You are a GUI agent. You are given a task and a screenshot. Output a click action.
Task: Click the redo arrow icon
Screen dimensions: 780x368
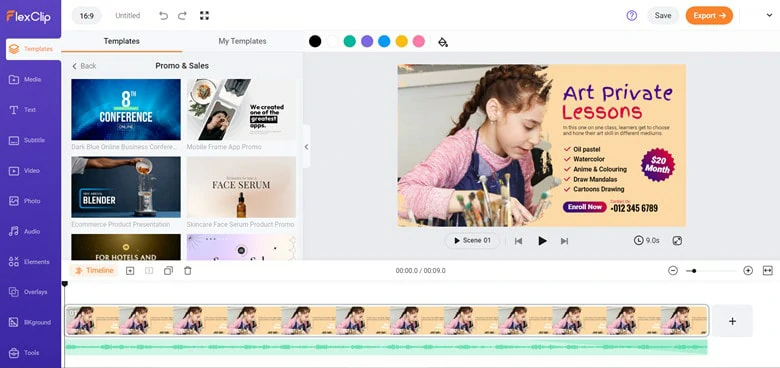tap(182, 15)
